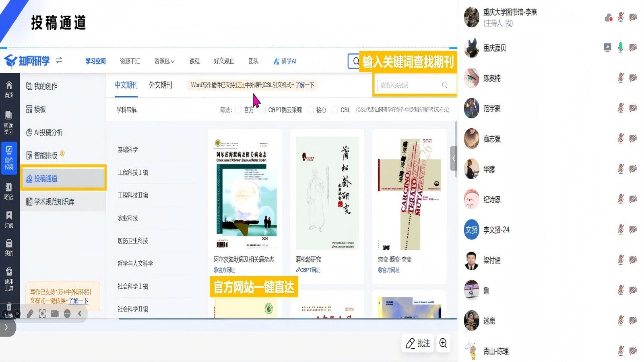This screenshot has width=644, height=362.
Task: Switch to the 中文期刊 tab
Action: pyautogui.click(x=126, y=85)
